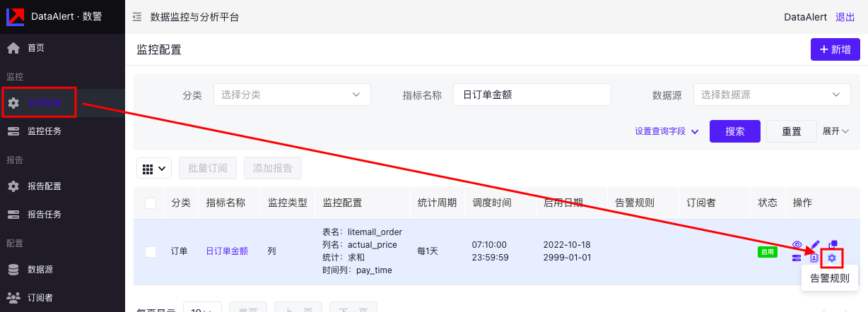Open the 日订单金额 metric link

click(227, 251)
